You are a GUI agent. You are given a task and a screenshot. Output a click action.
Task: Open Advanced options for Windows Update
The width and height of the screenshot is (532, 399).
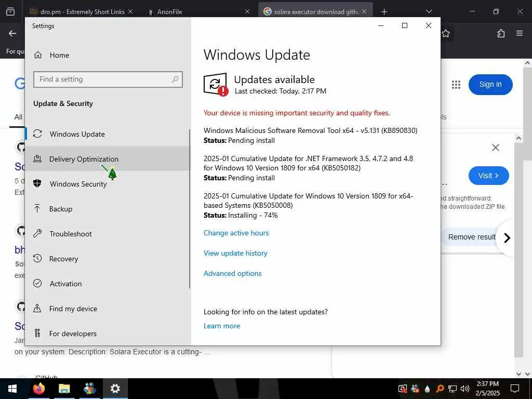click(x=232, y=273)
